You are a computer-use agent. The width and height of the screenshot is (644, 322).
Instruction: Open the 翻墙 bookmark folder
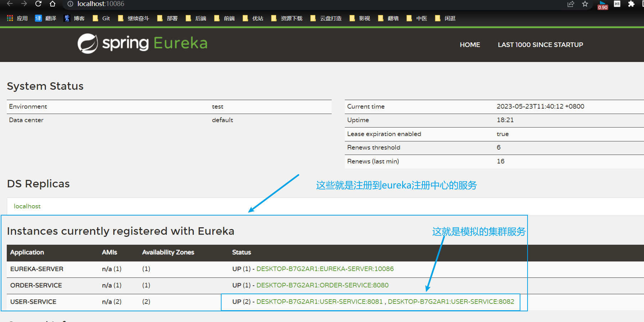coord(388,18)
